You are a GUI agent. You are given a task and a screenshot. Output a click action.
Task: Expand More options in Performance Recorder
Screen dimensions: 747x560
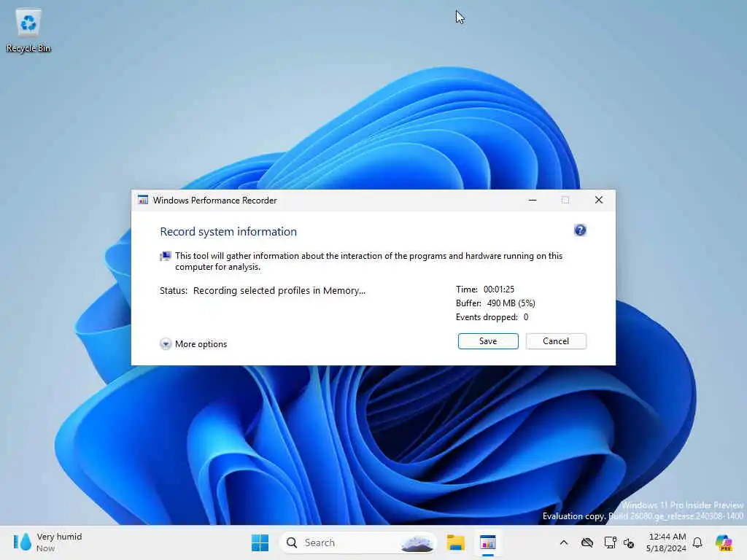point(193,344)
